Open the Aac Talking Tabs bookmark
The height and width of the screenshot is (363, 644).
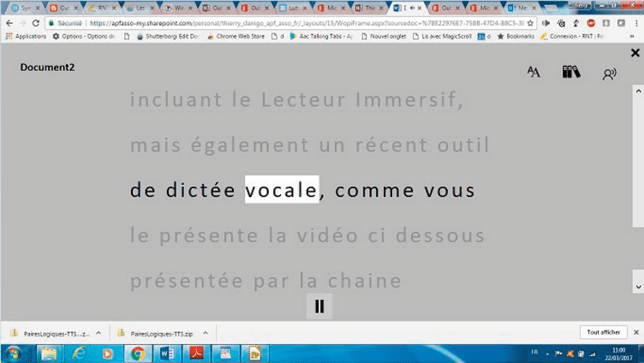click(x=321, y=37)
